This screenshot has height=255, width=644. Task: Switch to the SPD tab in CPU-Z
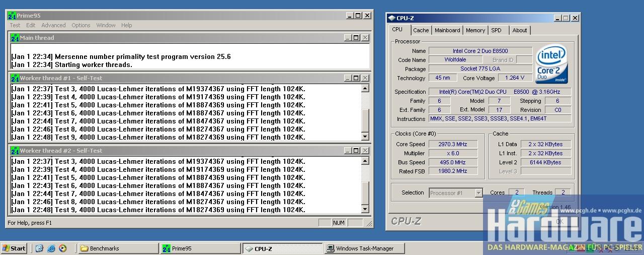pyautogui.click(x=497, y=30)
